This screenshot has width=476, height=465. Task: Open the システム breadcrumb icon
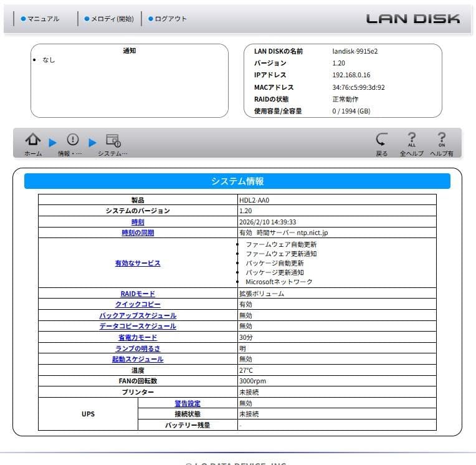113,140
